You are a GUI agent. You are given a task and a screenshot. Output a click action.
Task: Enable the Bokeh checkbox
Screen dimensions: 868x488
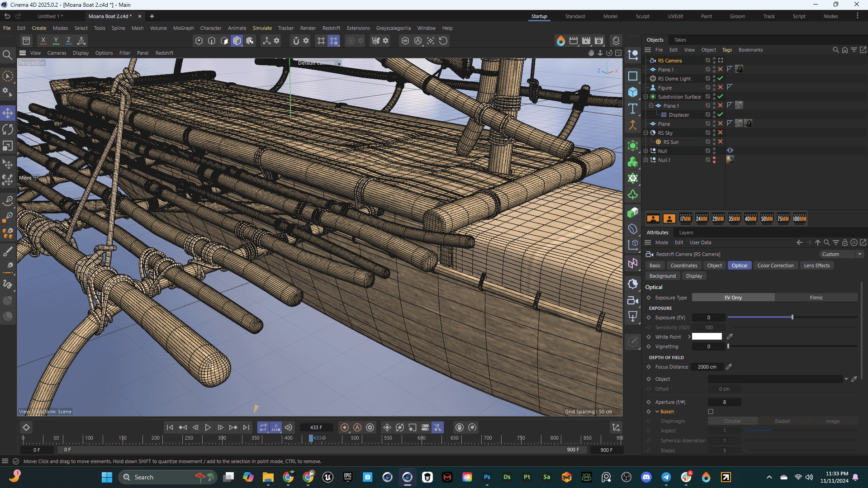tap(711, 412)
